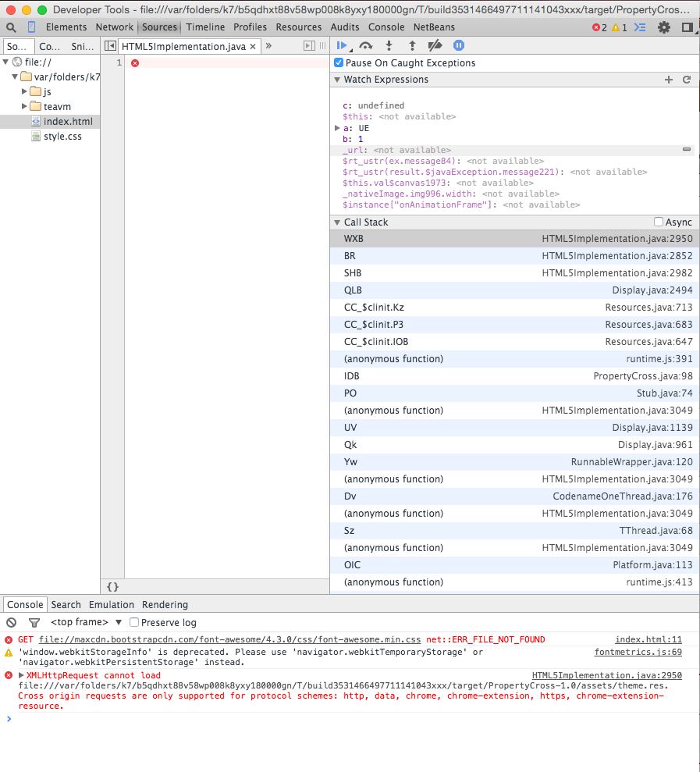Click the step over next function call icon
Viewport: 700px width, 772px height.
tap(365, 45)
